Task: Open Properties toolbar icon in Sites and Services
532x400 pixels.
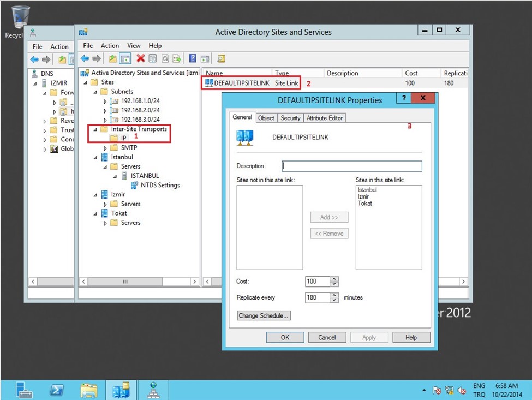Action: (153, 59)
